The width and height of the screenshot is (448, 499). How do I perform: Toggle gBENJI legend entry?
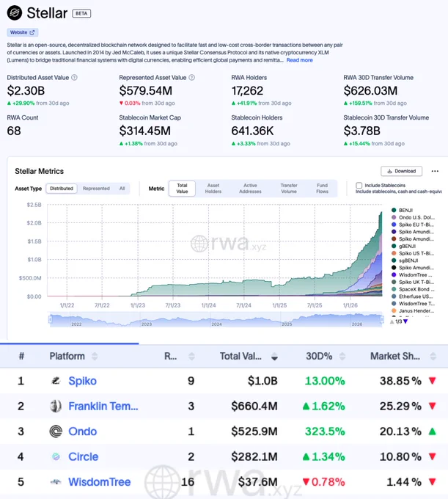pyautogui.click(x=404, y=246)
